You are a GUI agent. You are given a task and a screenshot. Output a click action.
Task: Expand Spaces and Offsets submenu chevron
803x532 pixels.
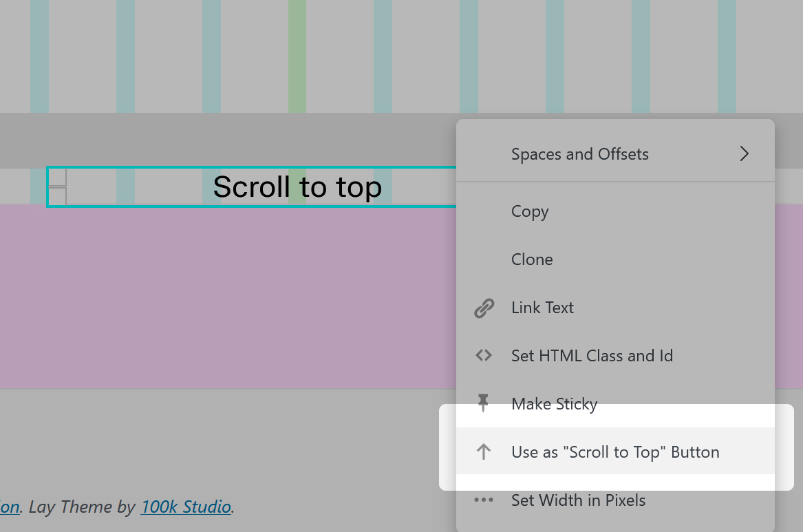coord(744,153)
